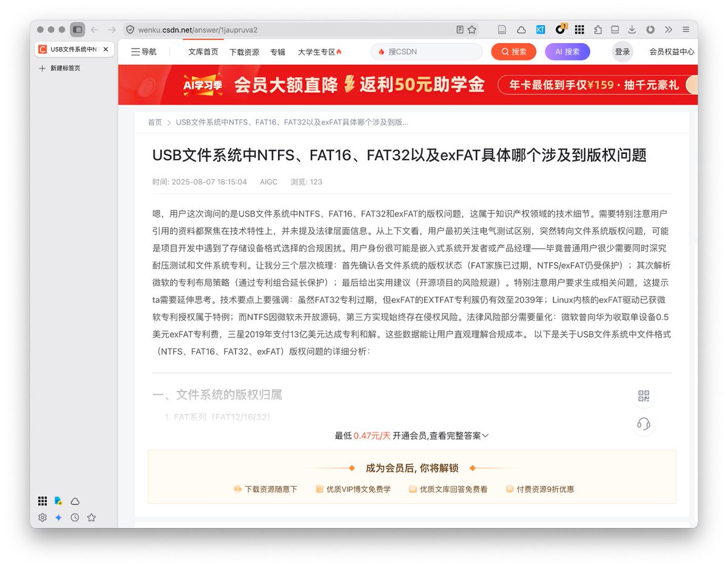
Task: Click the gray document toolbar icon
Action: [x=502, y=30]
